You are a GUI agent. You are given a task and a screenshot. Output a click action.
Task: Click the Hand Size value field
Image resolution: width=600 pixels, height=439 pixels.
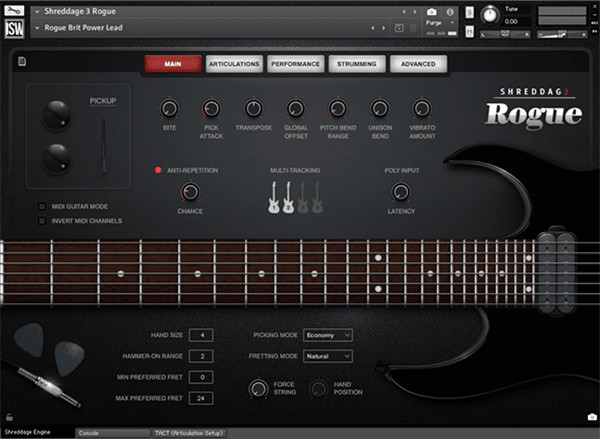200,334
